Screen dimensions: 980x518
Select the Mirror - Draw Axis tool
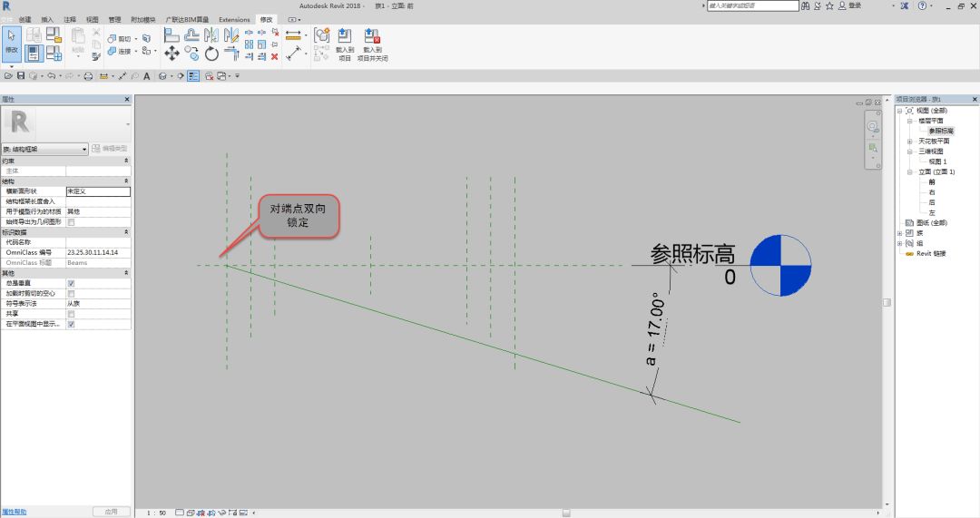232,35
